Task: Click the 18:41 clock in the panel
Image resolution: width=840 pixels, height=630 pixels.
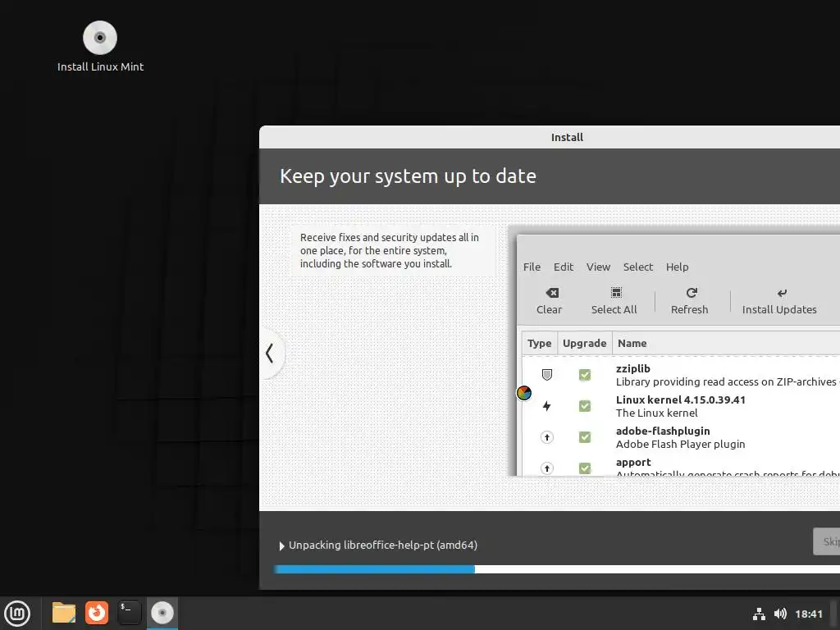Action: click(x=808, y=614)
